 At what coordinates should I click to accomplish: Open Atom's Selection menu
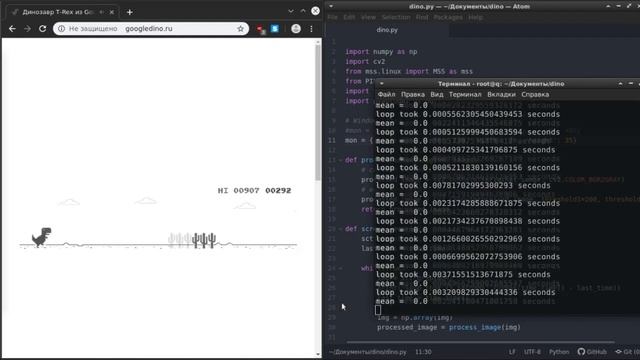coord(396,17)
